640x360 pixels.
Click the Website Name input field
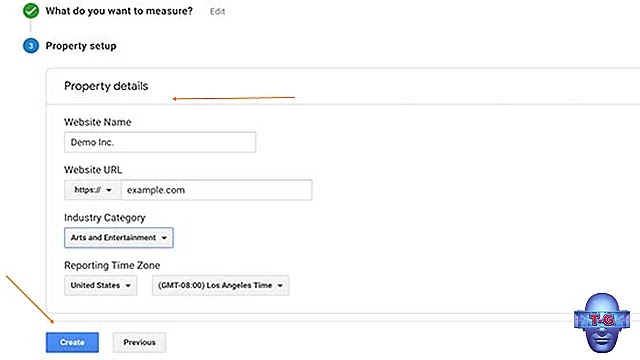tap(160, 142)
